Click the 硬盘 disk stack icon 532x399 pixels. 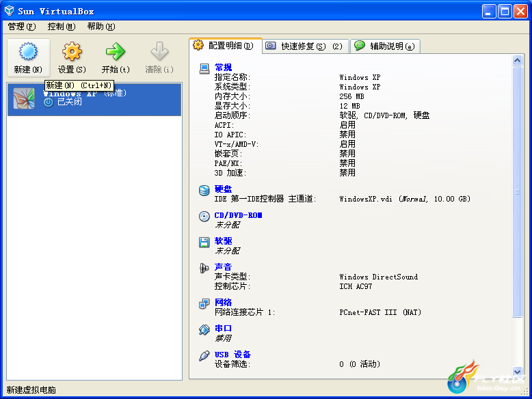click(204, 190)
